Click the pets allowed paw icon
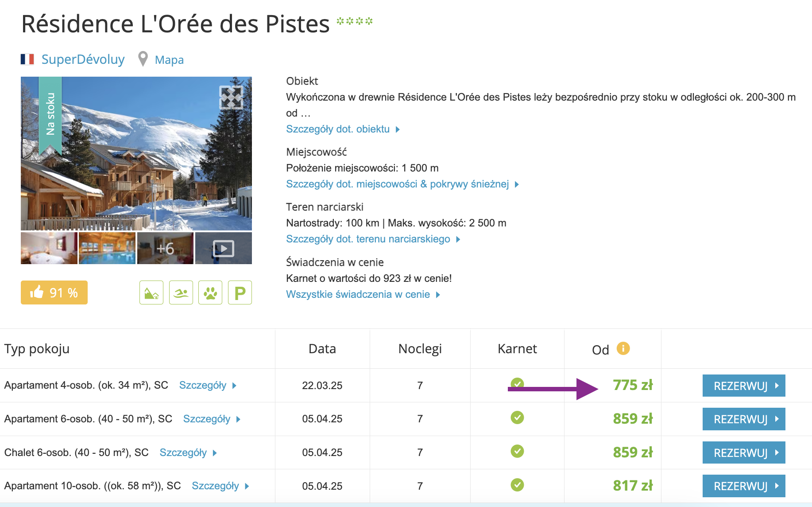The width and height of the screenshot is (812, 507). pos(210,292)
